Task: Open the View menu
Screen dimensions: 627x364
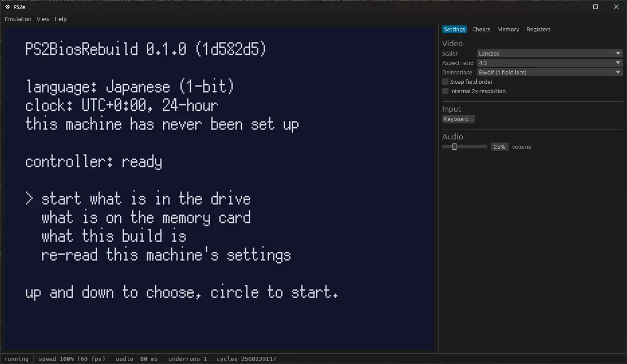Action: [43, 19]
